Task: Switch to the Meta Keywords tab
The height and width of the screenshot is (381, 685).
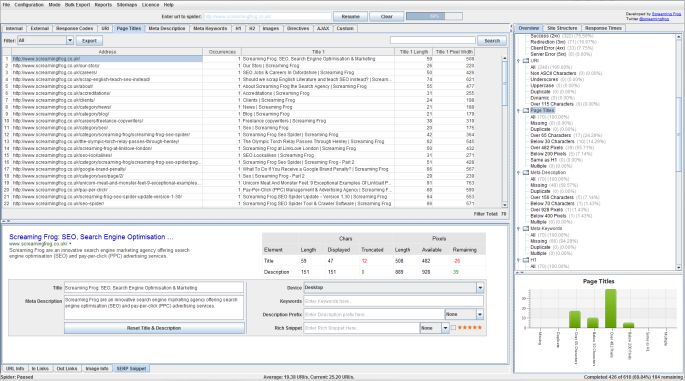Action: [210, 28]
